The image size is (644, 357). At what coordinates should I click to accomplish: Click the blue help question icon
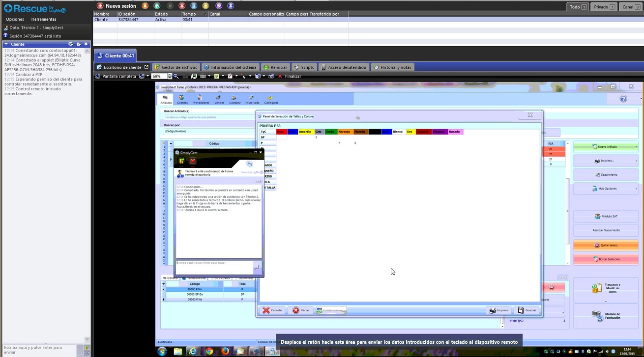coord(623,99)
